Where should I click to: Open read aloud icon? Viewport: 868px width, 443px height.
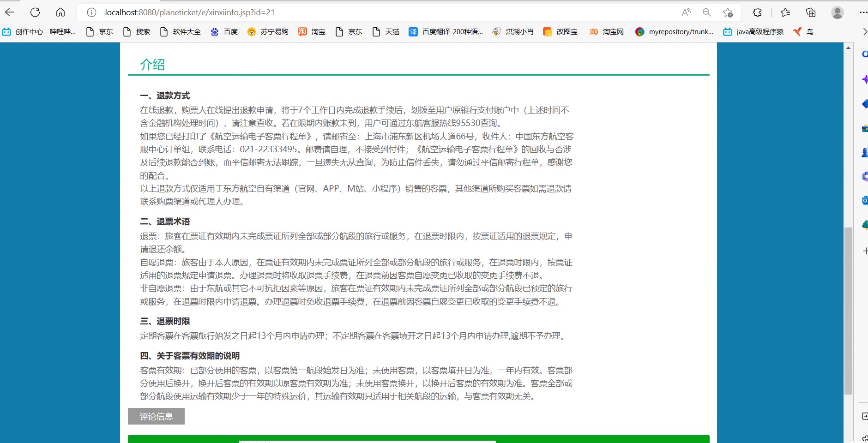click(x=686, y=12)
